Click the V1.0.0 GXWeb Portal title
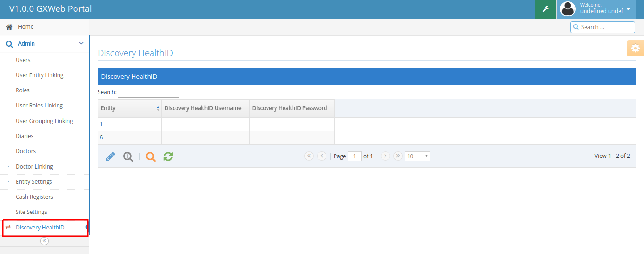The image size is (644, 254). pyautogui.click(x=50, y=9)
